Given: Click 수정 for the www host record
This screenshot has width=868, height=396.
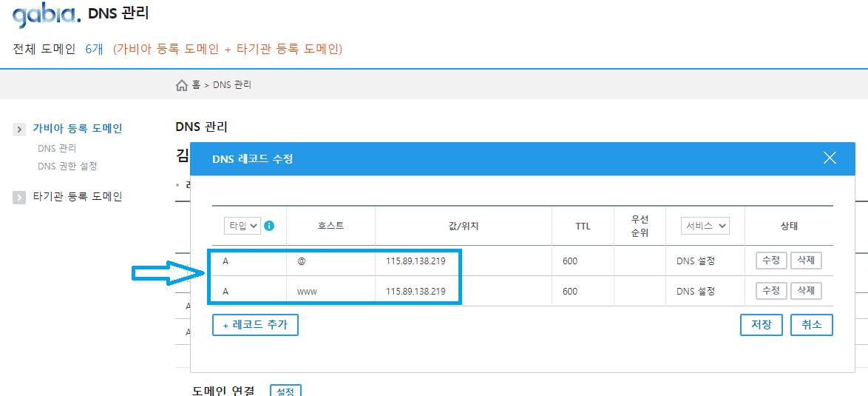Looking at the screenshot, I should [x=771, y=291].
